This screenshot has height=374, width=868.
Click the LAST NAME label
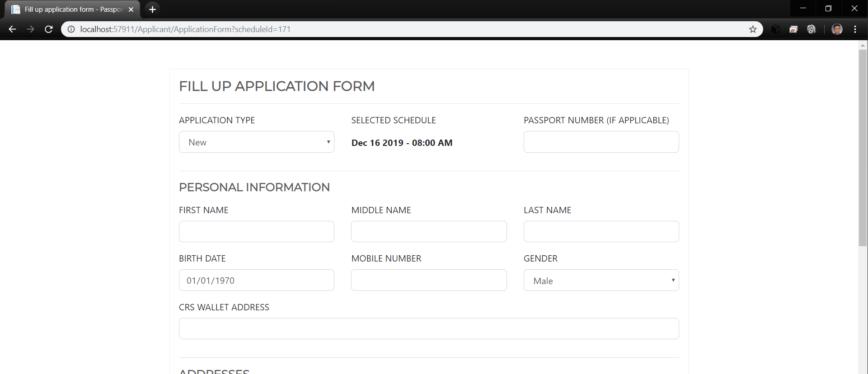pyautogui.click(x=548, y=210)
